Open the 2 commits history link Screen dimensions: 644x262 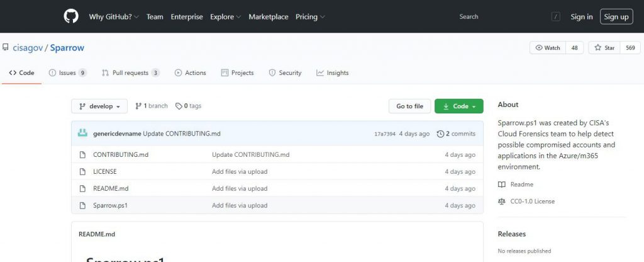pyautogui.click(x=456, y=134)
